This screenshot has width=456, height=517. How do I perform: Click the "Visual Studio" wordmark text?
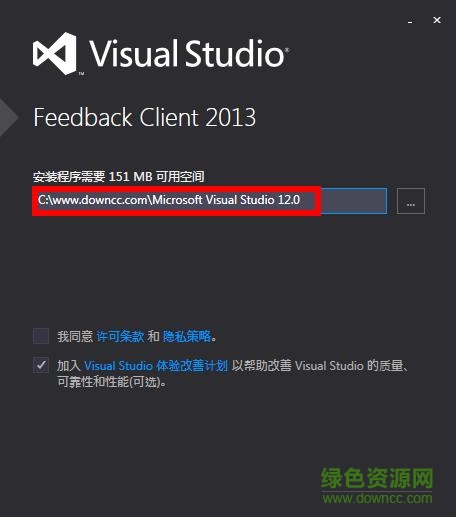[189, 53]
